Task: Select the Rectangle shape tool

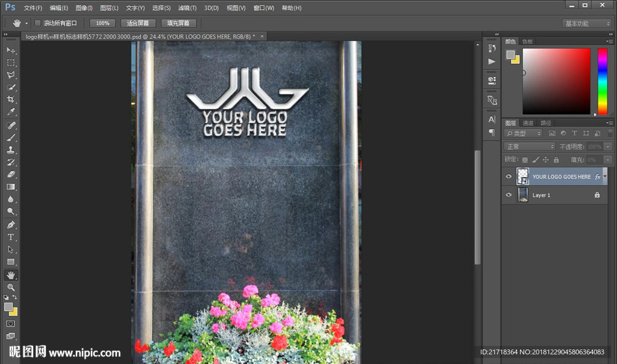Action: [11, 262]
